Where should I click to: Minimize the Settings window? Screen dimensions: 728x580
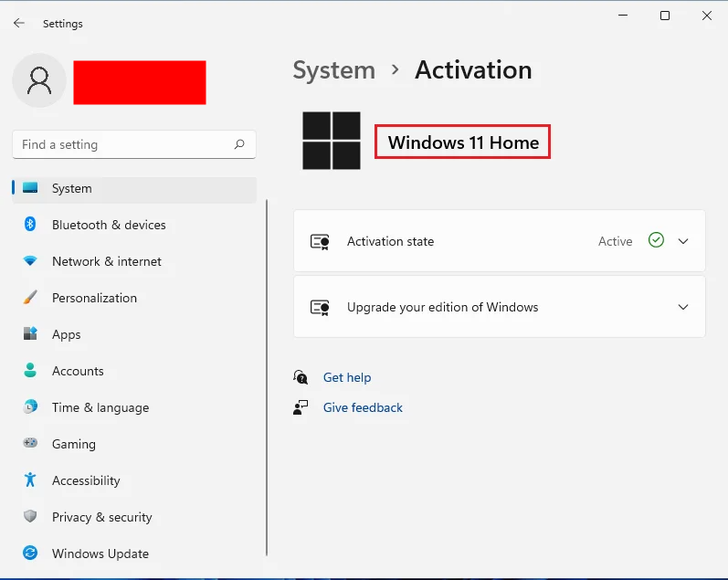point(623,16)
